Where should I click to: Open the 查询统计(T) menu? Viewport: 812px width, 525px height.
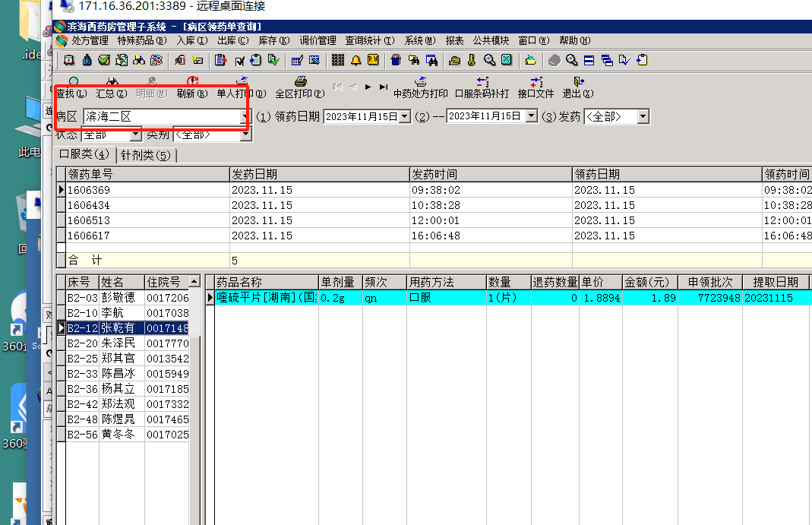370,40
